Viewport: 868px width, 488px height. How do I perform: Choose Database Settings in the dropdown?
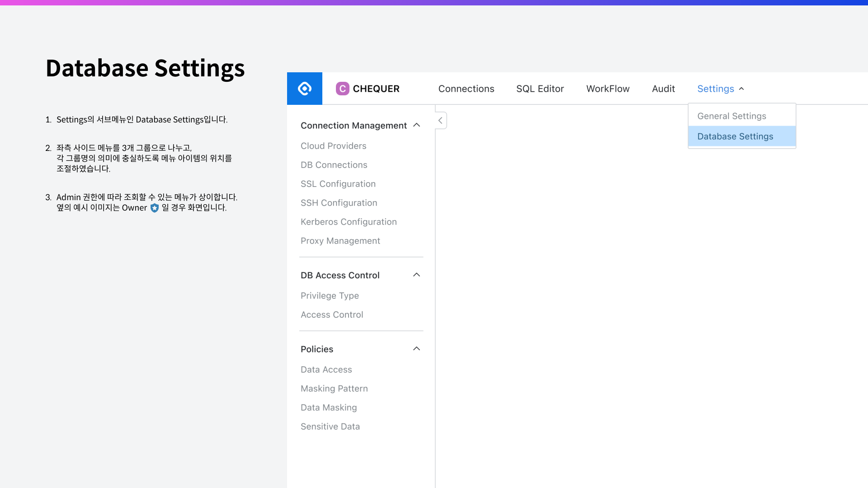[735, 136]
